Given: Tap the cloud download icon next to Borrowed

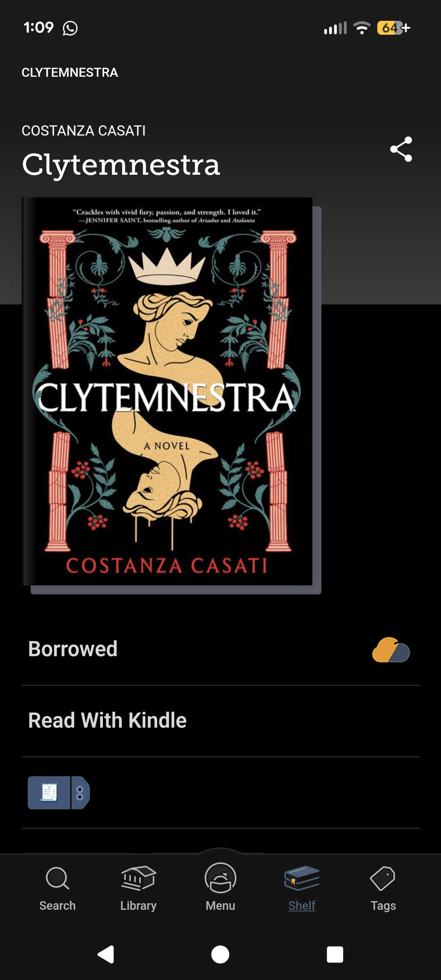Looking at the screenshot, I should coord(391,650).
